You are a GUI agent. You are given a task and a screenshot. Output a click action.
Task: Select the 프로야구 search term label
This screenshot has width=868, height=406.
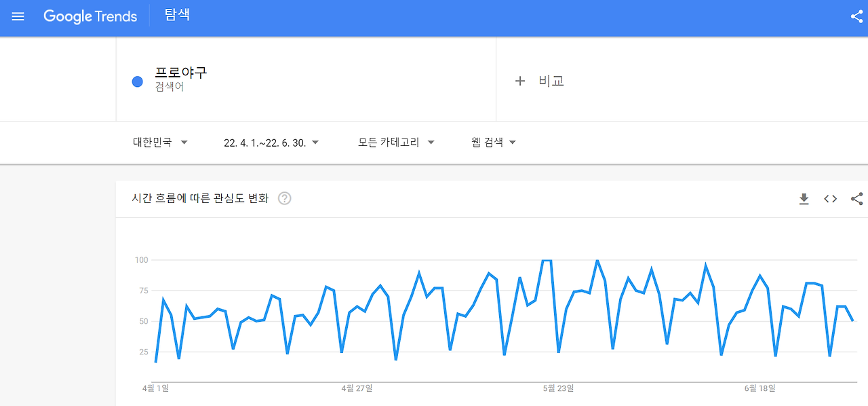(x=180, y=73)
